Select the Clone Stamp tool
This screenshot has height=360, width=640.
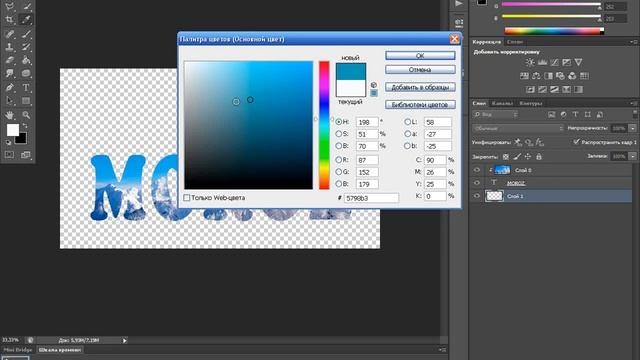point(9,47)
